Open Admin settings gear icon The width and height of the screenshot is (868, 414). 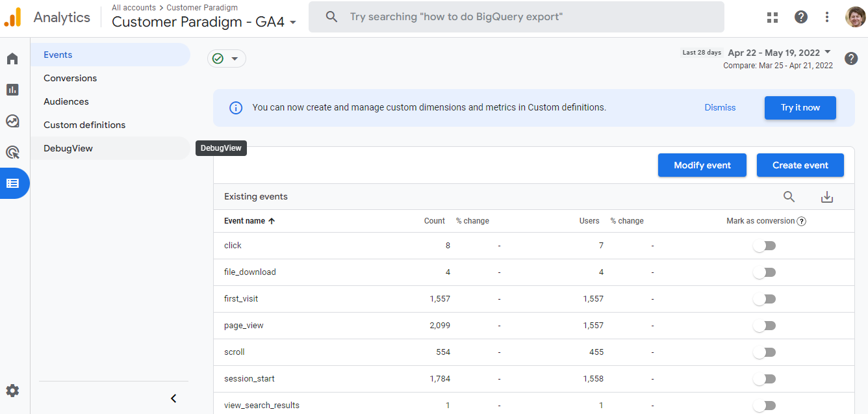(12, 391)
